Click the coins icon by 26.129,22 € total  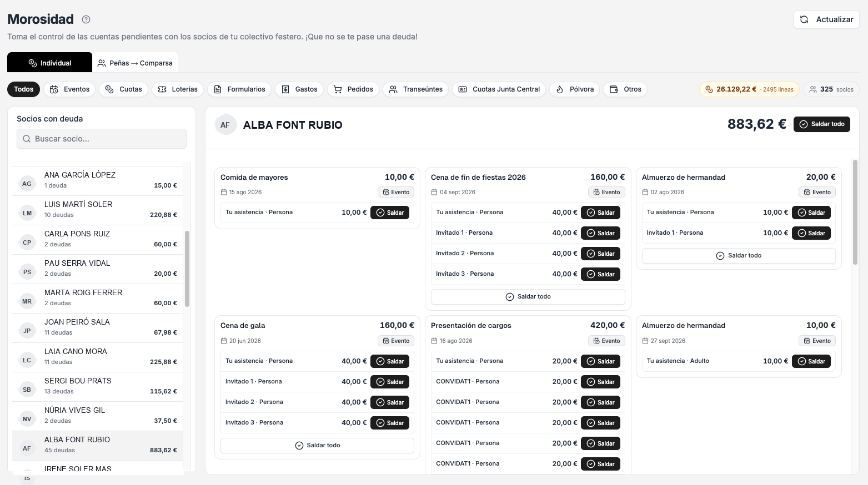(x=709, y=89)
